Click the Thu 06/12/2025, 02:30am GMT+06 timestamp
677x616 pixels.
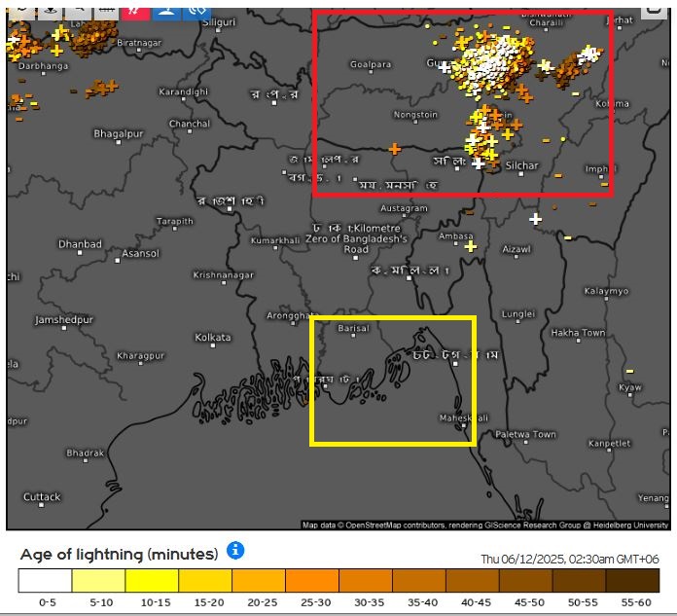click(570, 559)
